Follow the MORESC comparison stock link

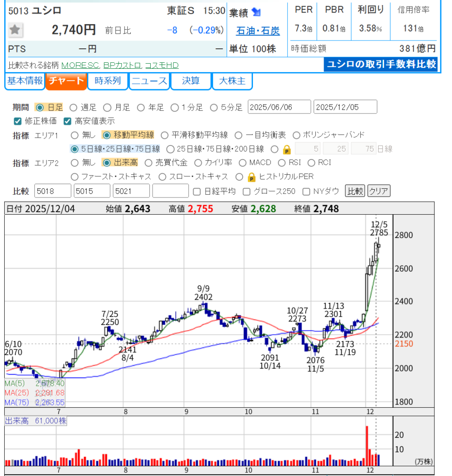pyautogui.click(x=80, y=65)
